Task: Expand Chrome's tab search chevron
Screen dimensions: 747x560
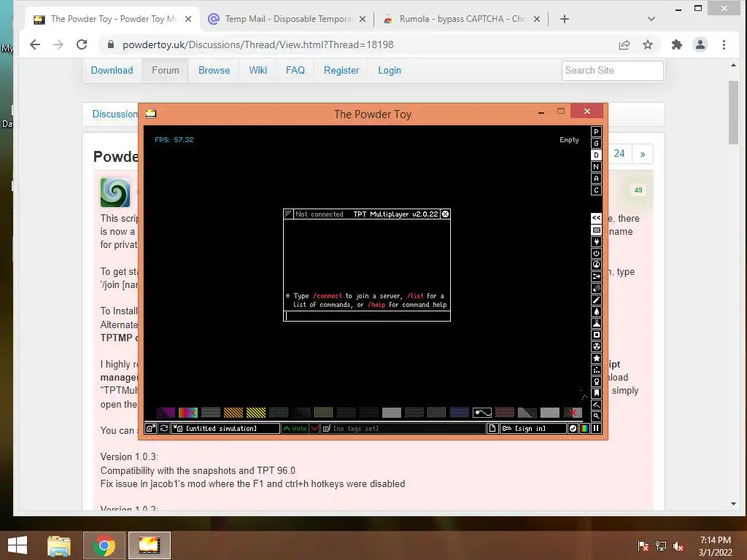Action: (651, 19)
